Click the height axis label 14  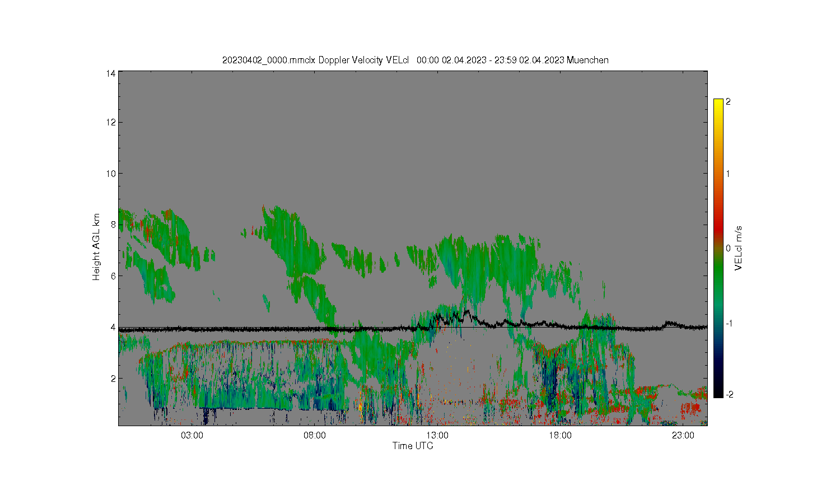coord(111,73)
